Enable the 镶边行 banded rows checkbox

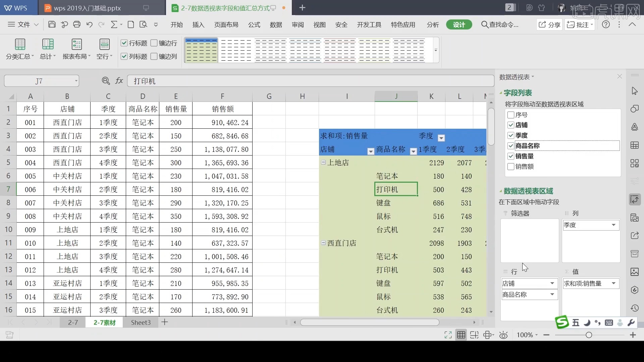(154, 43)
